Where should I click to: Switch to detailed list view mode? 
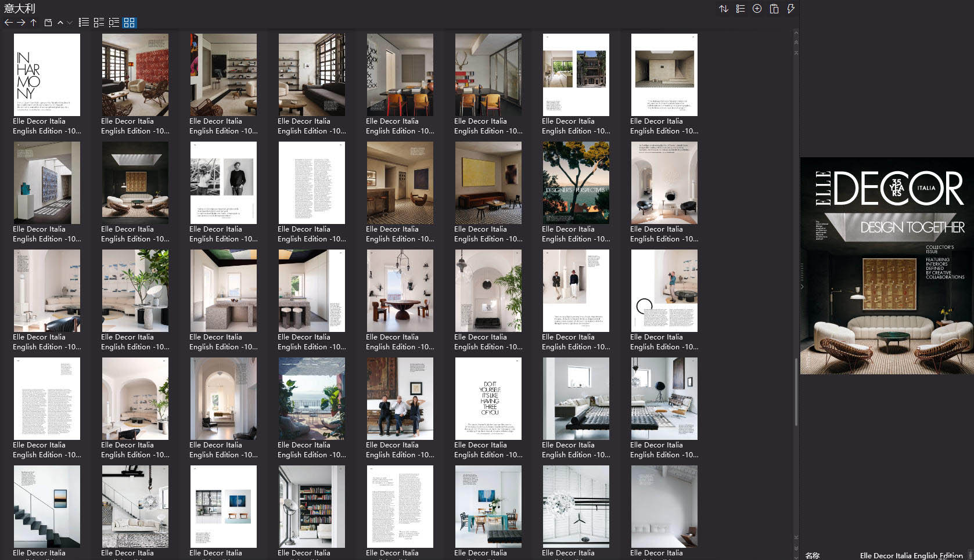pyautogui.click(x=83, y=23)
